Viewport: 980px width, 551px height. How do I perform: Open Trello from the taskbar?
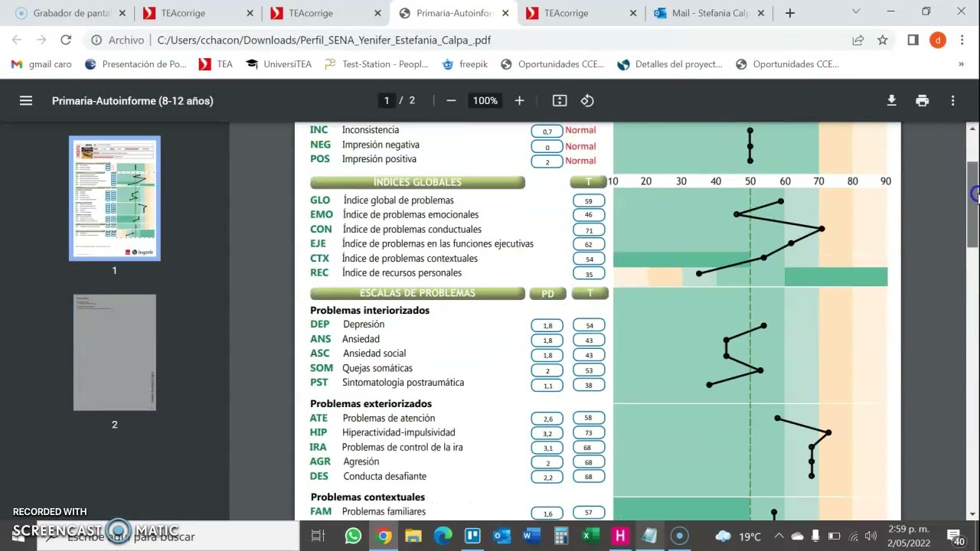[472, 536]
